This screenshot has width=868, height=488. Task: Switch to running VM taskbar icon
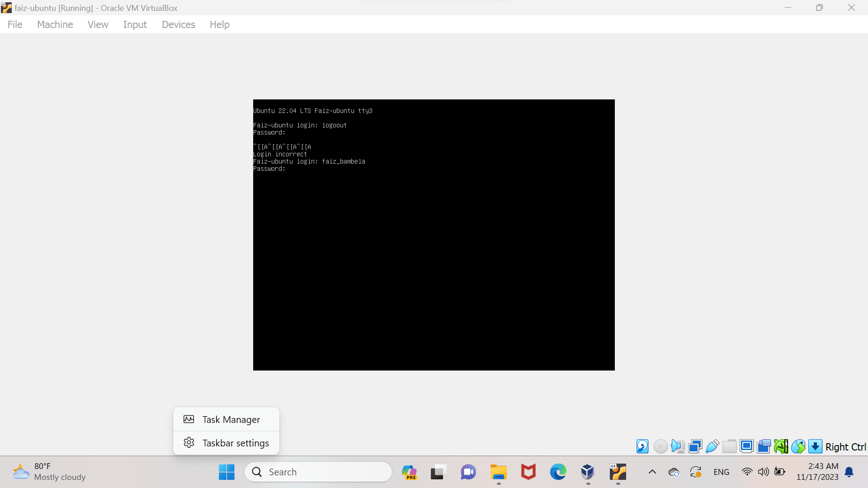coord(618,472)
